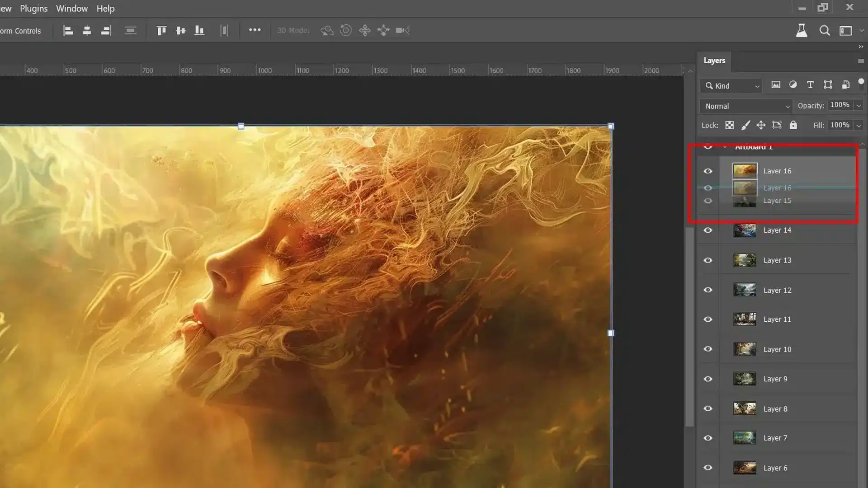Screen dimensions: 868x488
Task: Select the Layer 13 name
Action: click(x=777, y=260)
